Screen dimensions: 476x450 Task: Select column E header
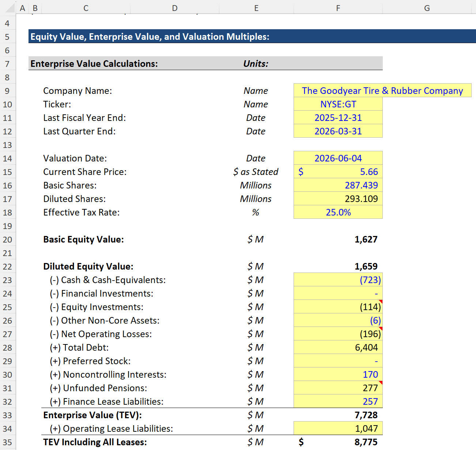coord(256,8)
